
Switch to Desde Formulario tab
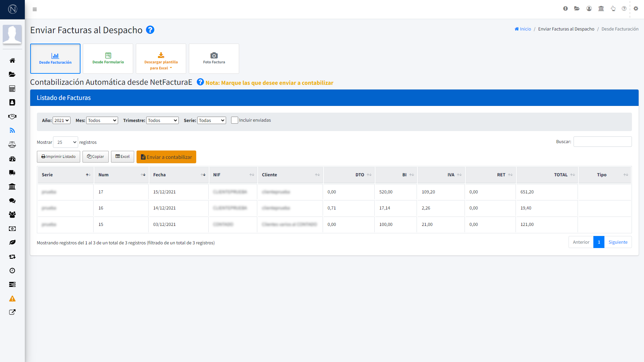pos(108,59)
